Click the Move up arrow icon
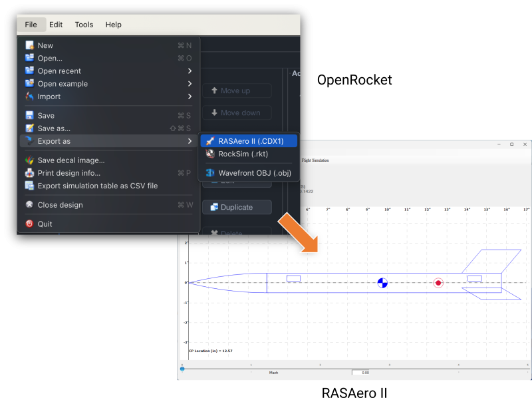 click(x=214, y=91)
